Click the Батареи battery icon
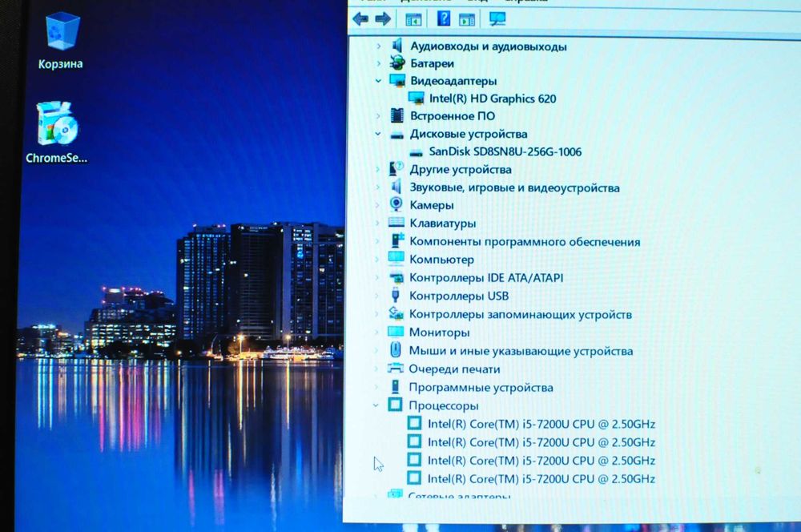 [397, 62]
